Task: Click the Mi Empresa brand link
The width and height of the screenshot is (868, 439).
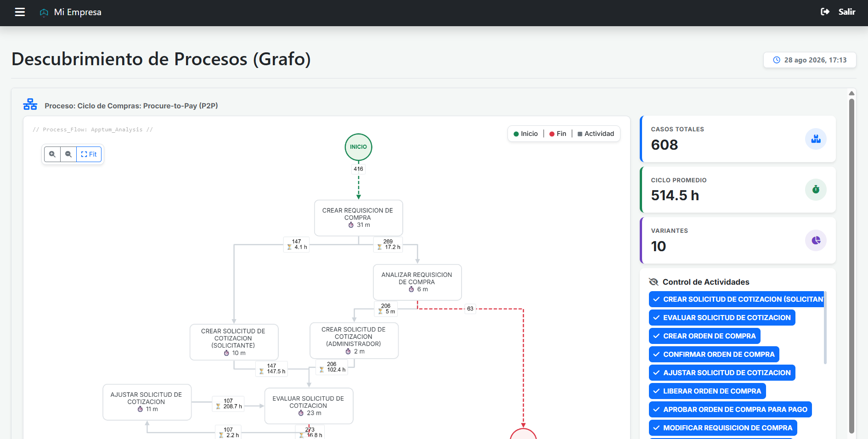Action: [x=71, y=12]
